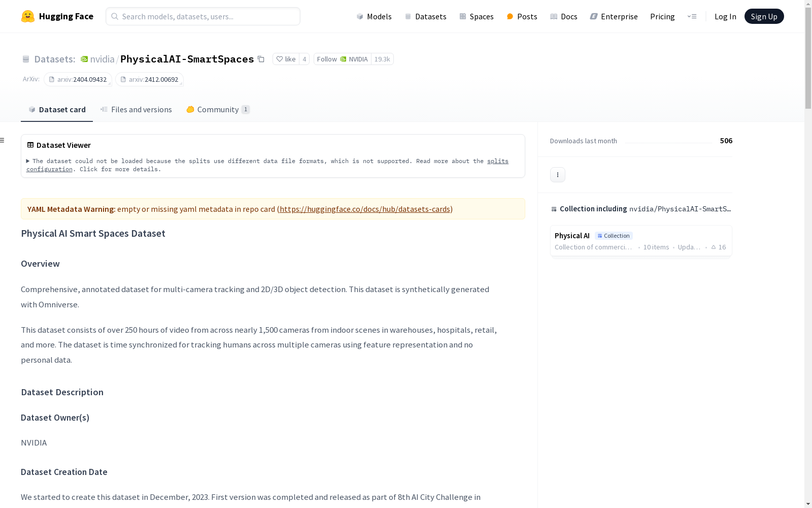Viewport: 812px width, 508px height.
Task: Go to the Pricing page
Action: 662,16
